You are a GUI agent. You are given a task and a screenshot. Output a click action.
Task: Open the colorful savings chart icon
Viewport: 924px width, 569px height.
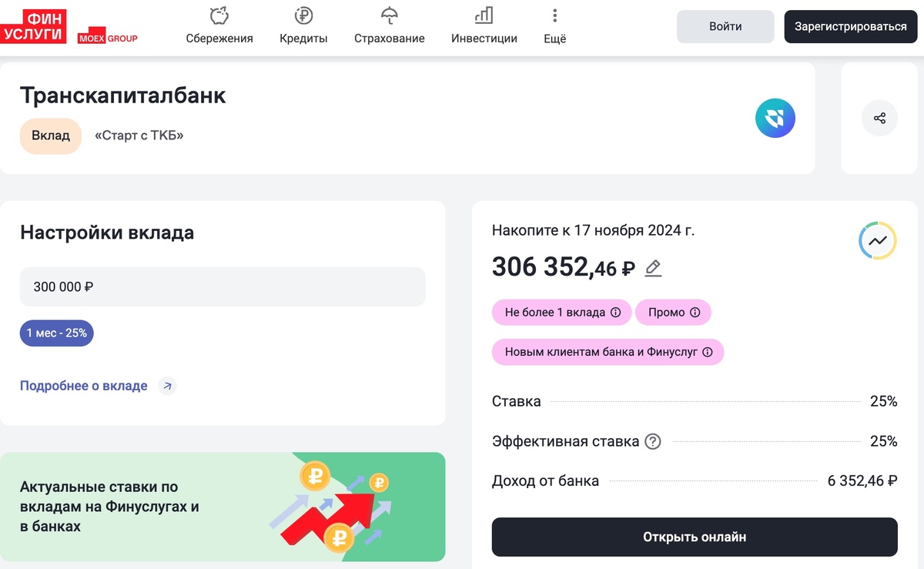878,240
